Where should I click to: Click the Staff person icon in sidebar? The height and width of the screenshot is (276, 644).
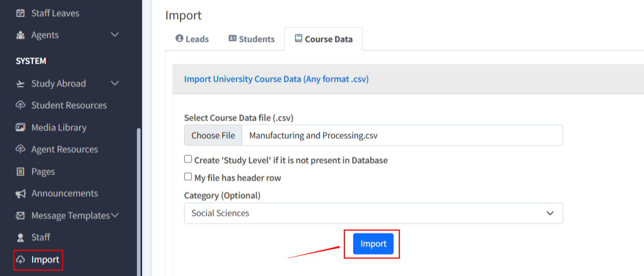(21, 238)
